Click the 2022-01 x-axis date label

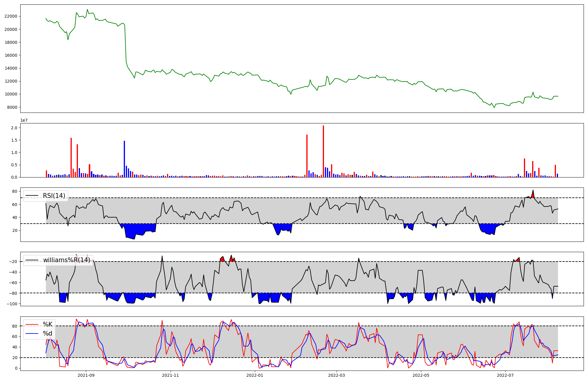coord(255,375)
